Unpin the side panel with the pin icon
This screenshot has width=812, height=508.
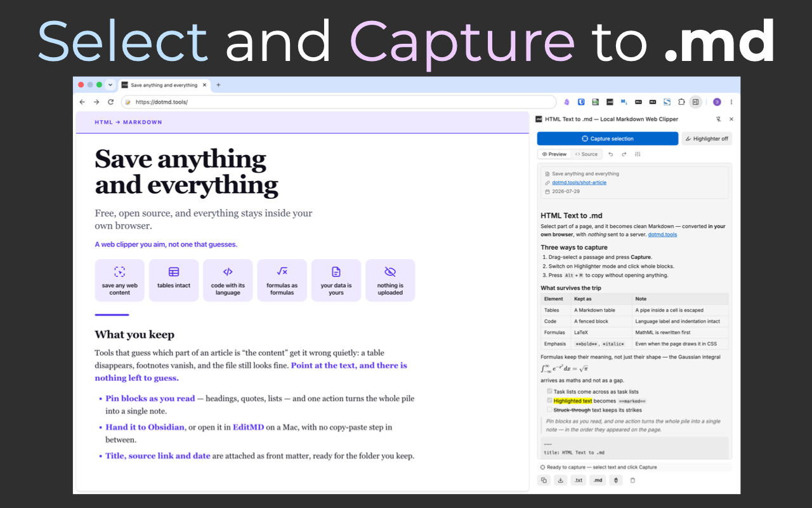click(x=718, y=119)
